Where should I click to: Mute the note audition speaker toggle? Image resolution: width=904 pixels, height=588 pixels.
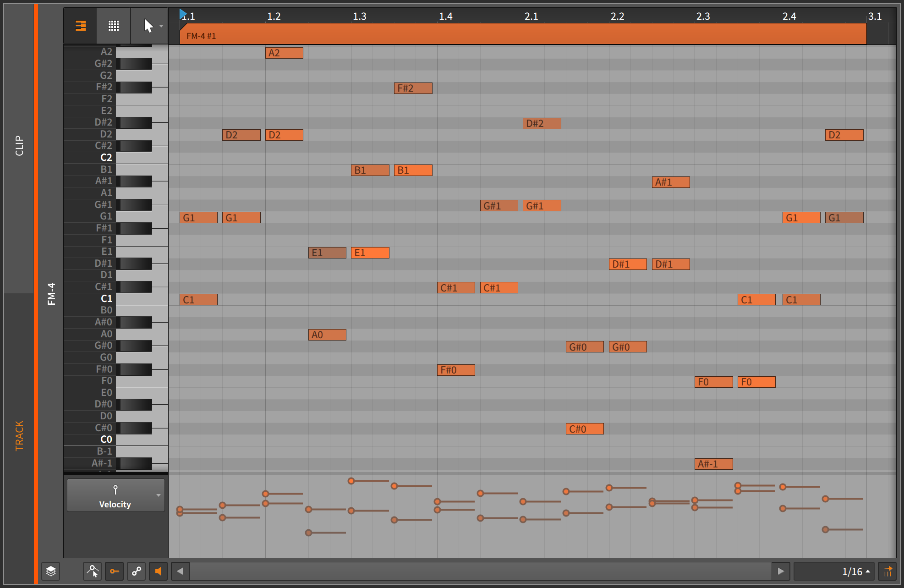pyautogui.click(x=158, y=572)
